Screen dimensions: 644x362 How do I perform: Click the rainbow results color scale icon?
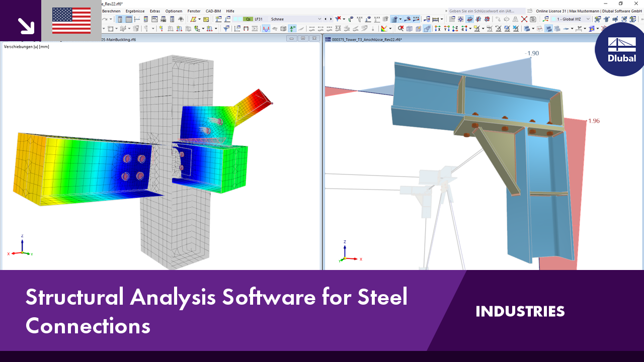pyautogui.click(x=382, y=29)
